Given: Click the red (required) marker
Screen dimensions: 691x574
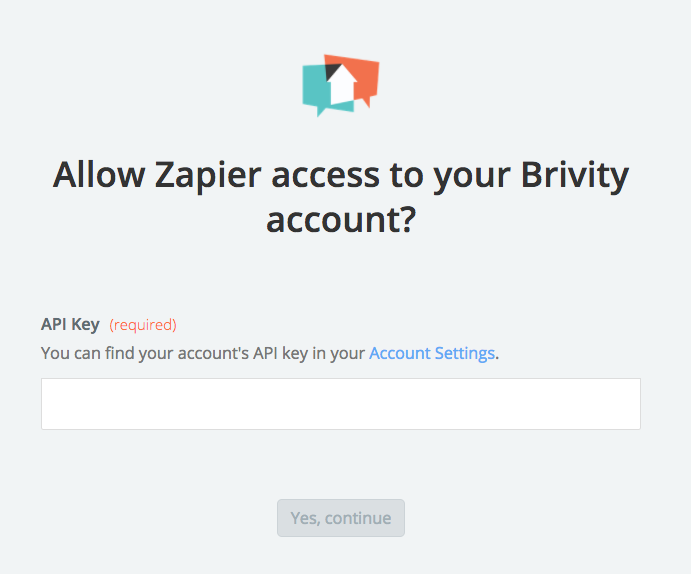Looking at the screenshot, I should pos(143,325).
